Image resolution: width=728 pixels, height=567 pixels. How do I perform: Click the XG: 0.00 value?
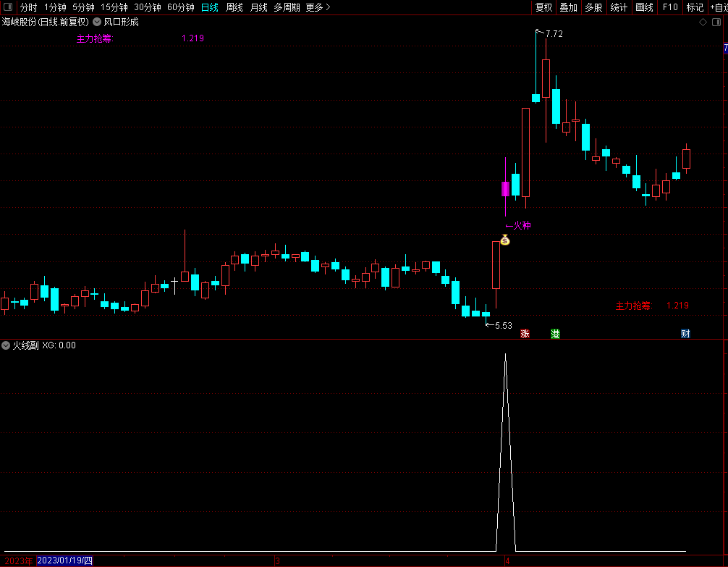point(59,345)
